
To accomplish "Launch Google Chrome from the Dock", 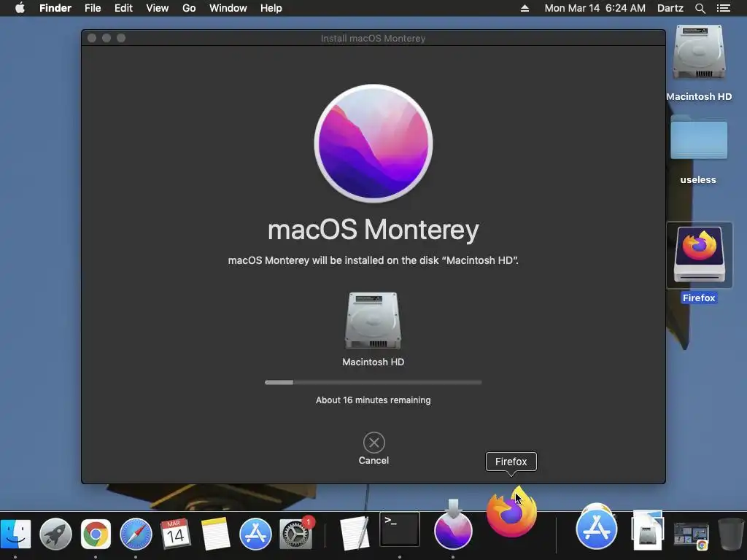I will tap(96, 534).
